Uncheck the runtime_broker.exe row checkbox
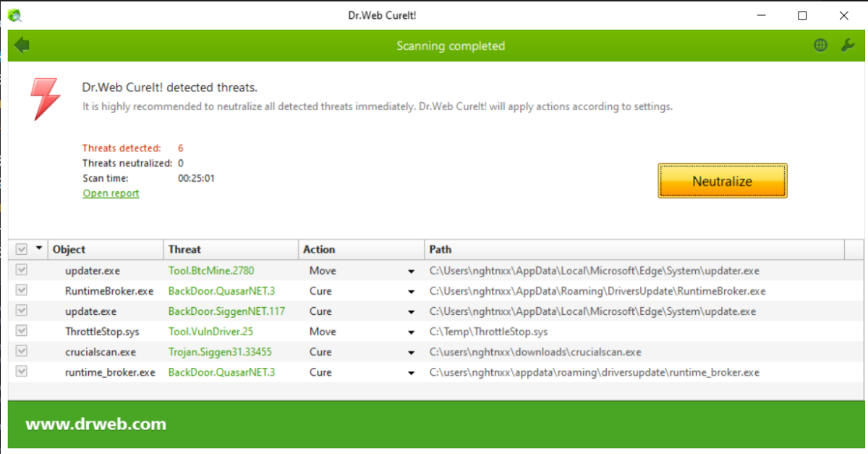Viewport: 868px width, 454px height. tap(22, 371)
